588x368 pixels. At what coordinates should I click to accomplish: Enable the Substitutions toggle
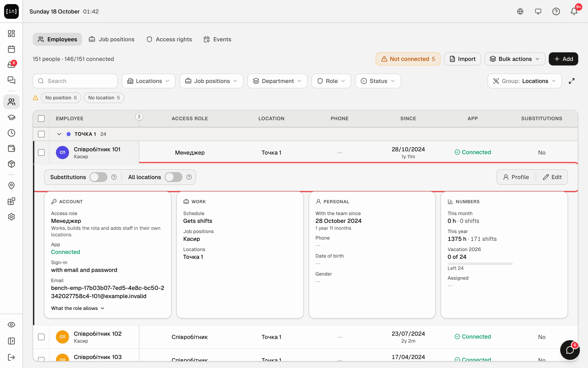tap(98, 177)
